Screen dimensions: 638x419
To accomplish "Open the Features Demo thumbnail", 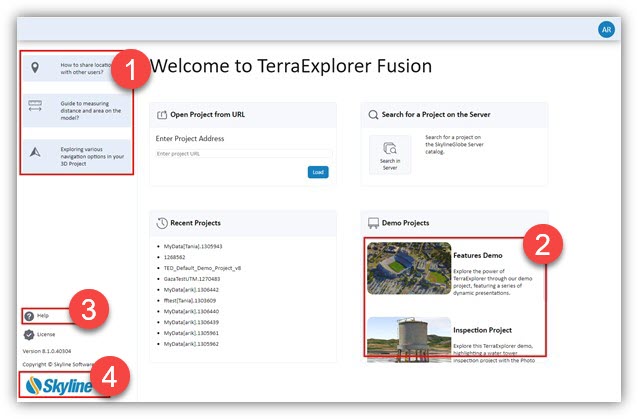I will coord(409,267).
